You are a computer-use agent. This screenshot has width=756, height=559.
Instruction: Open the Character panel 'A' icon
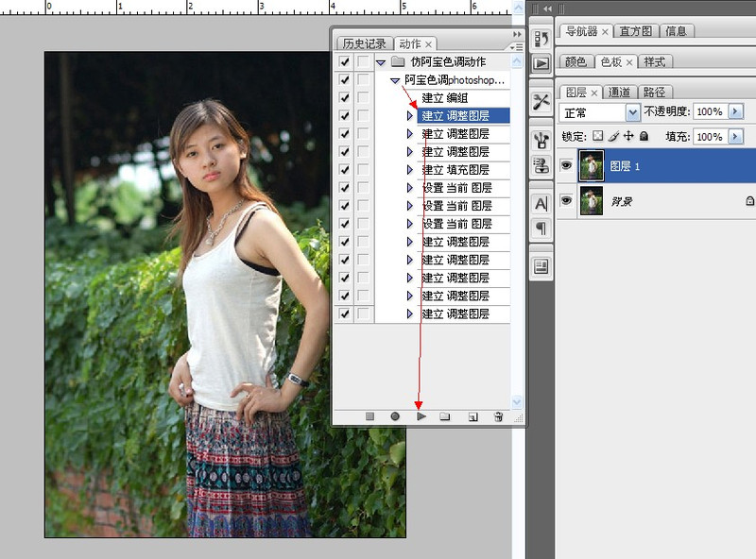coord(541,204)
